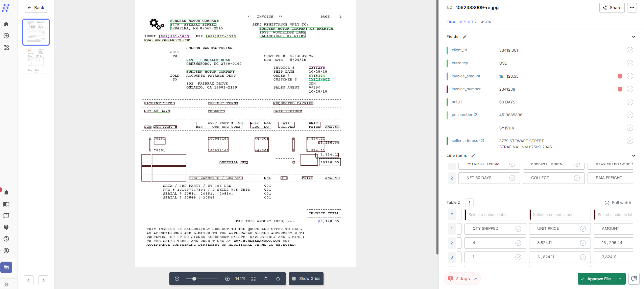Click the outlined question mark icon
This screenshot has width=644, height=289.
[x=6, y=239]
